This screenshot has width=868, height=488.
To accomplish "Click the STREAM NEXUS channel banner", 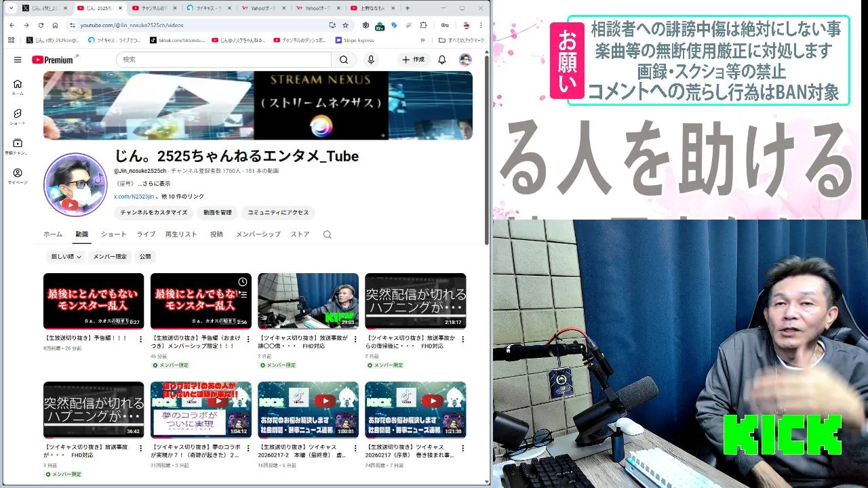I will [258, 106].
